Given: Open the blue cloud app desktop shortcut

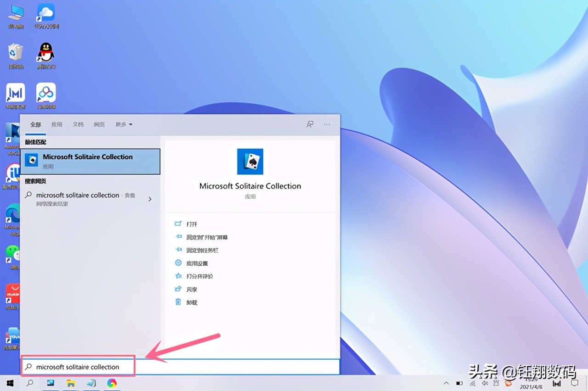Looking at the screenshot, I should [x=46, y=16].
